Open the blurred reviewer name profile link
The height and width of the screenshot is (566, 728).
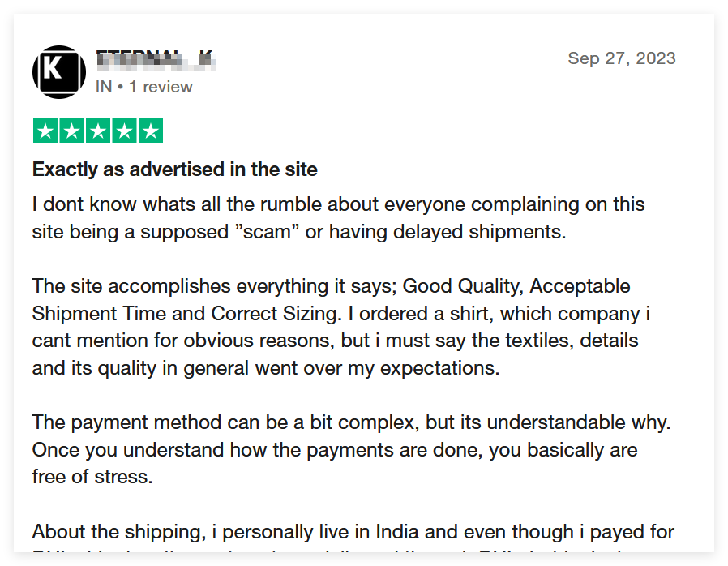click(156, 60)
